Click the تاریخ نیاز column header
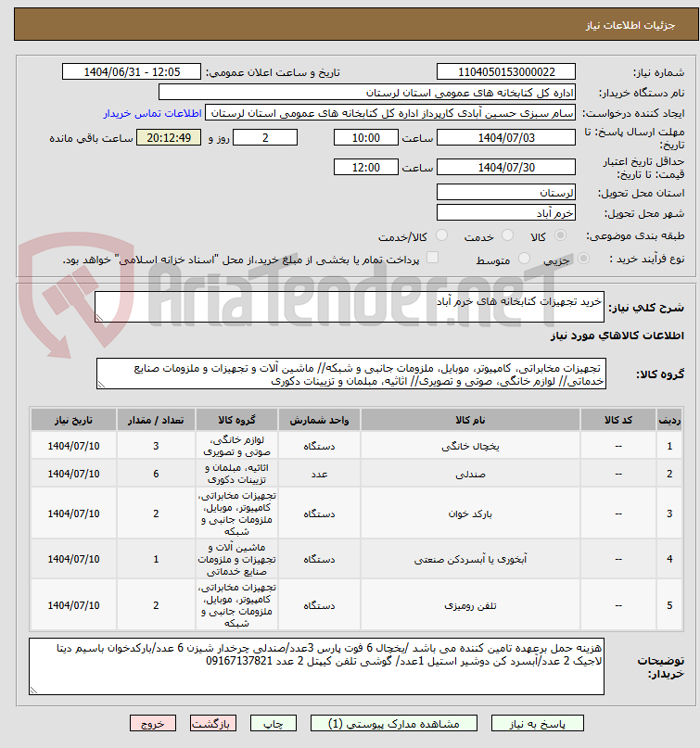This screenshot has height=748, width=700. pyautogui.click(x=73, y=420)
